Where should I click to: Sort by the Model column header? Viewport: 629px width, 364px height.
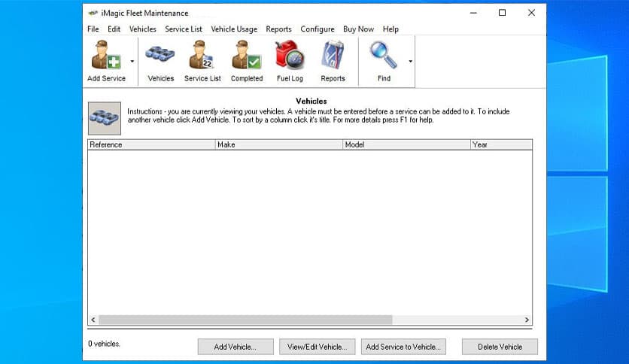(x=406, y=144)
